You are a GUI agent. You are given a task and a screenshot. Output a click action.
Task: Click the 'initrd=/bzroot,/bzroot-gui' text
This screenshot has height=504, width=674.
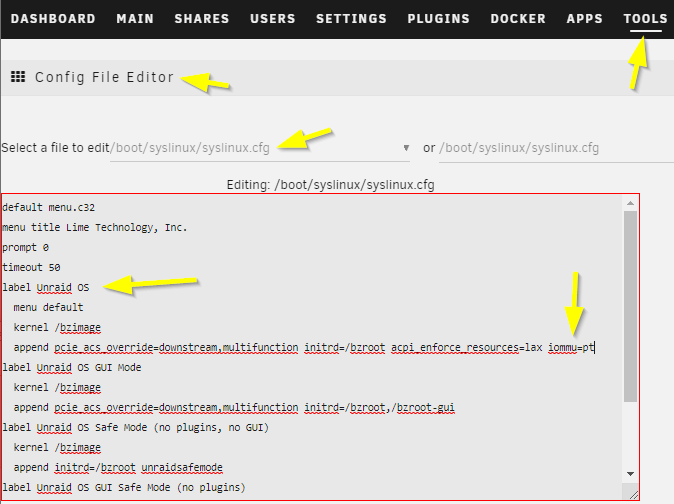380,408
